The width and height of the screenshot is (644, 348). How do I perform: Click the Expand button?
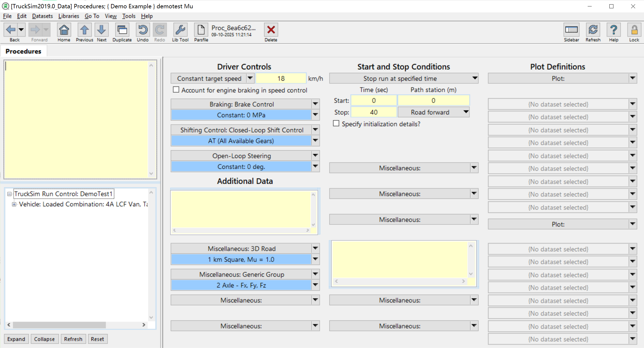point(16,339)
